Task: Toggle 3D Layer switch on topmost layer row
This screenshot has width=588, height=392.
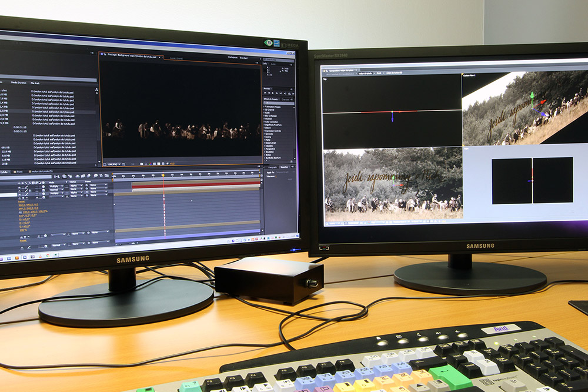Action: (44, 186)
